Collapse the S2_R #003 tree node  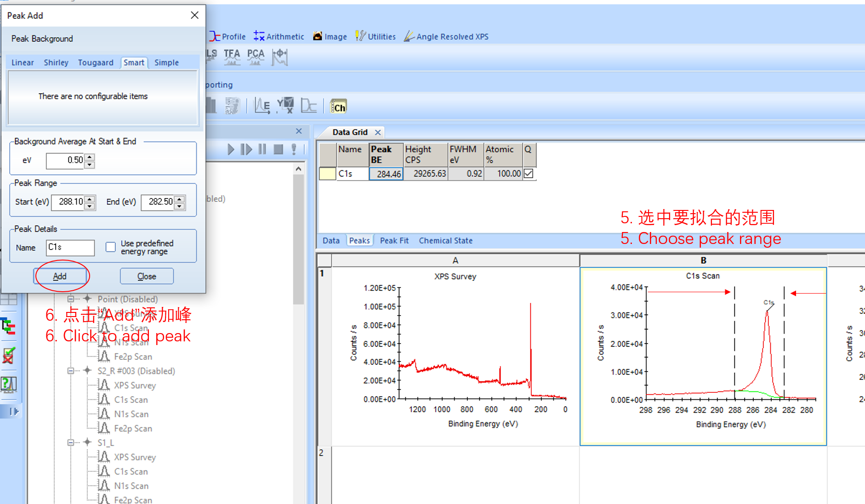tap(71, 371)
